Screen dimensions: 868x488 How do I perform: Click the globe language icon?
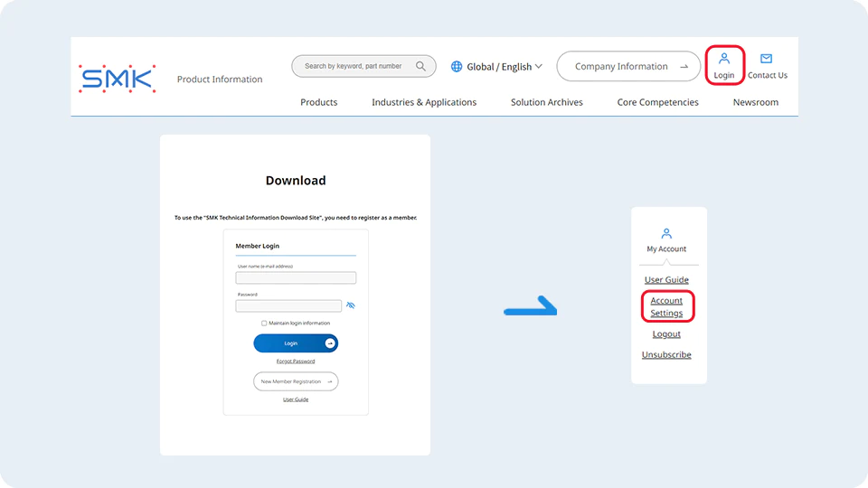pos(457,67)
